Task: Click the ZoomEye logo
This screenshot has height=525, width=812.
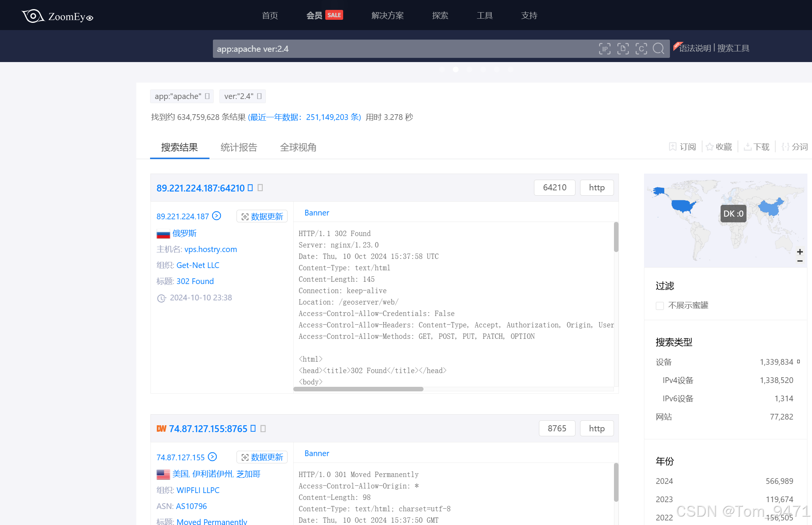Action: (57, 16)
